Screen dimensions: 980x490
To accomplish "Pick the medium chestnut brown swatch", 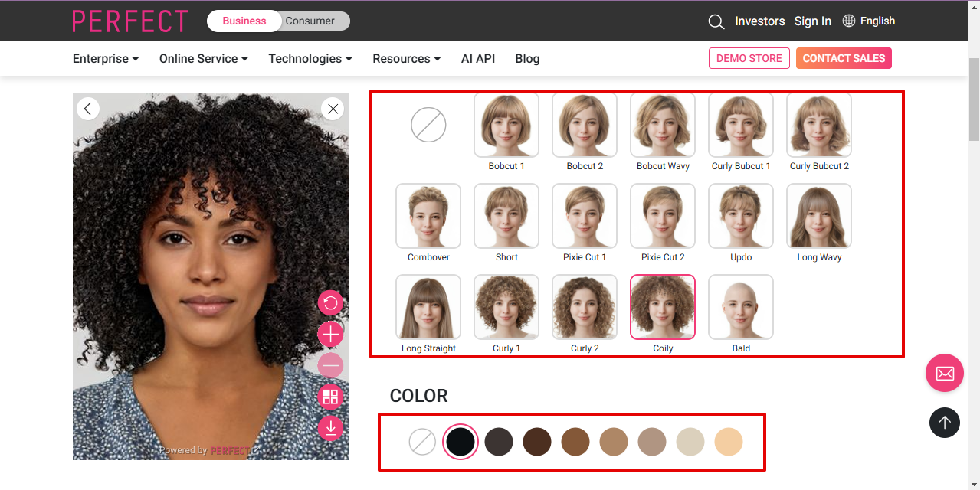I will pos(575,442).
